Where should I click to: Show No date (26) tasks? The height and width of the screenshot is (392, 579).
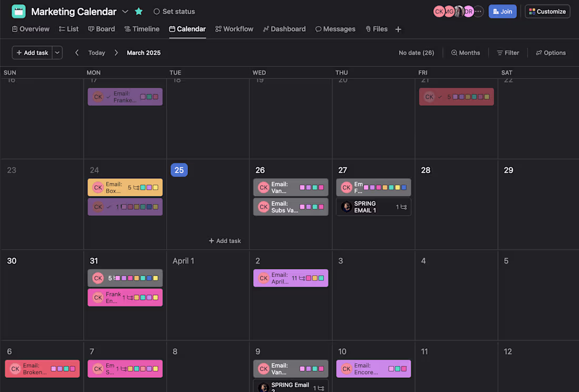click(416, 53)
